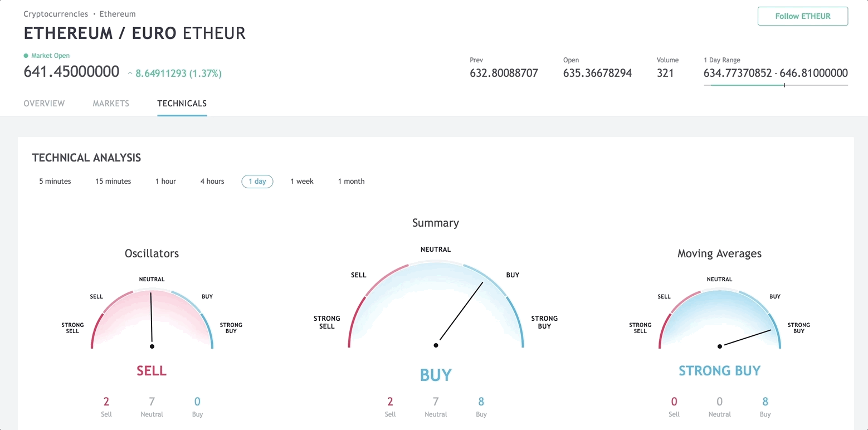This screenshot has width=868, height=430.
Task: Click the range text 634.77370852 - 646.81000000
Action: 776,73
